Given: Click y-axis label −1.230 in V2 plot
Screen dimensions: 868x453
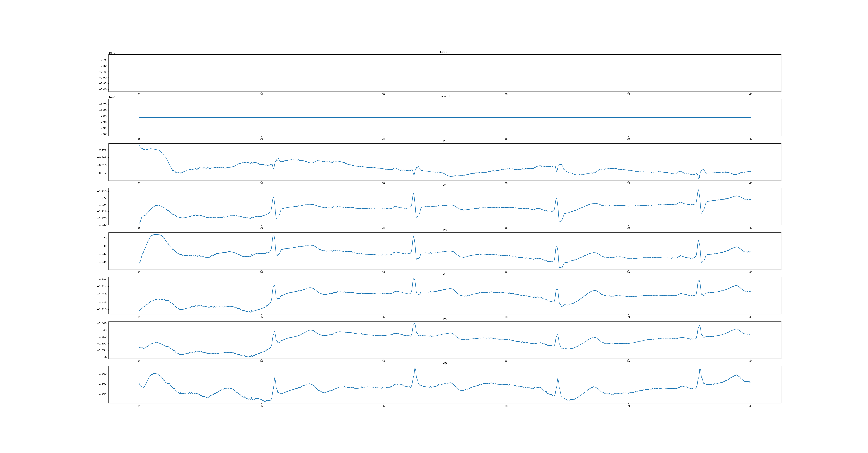Looking at the screenshot, I should point(102,225).
